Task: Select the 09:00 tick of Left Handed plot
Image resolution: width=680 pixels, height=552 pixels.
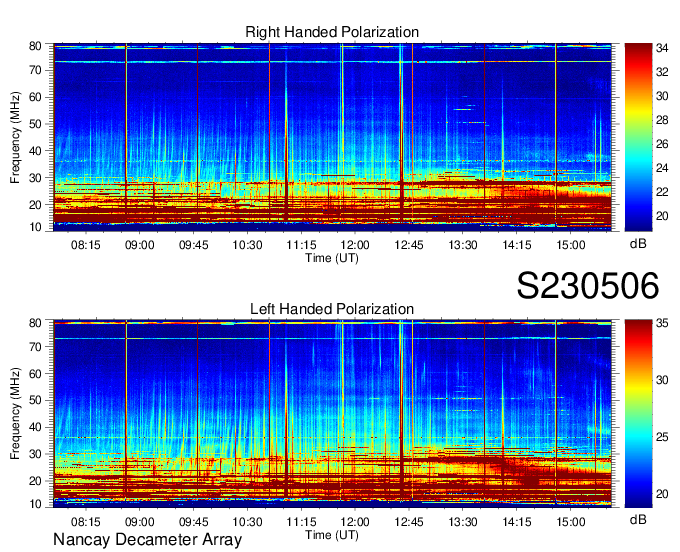Action: click(140, 522)
